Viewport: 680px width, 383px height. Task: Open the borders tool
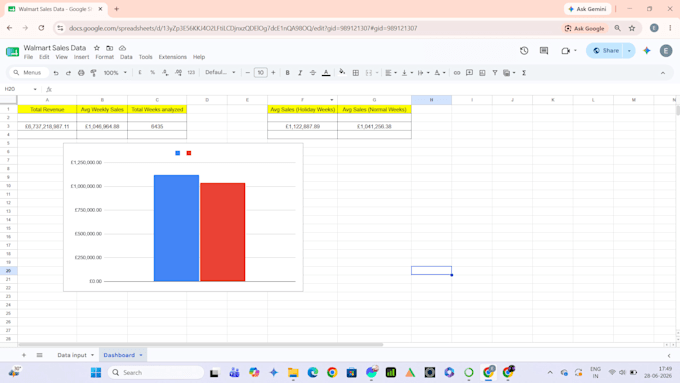(356, 73)
